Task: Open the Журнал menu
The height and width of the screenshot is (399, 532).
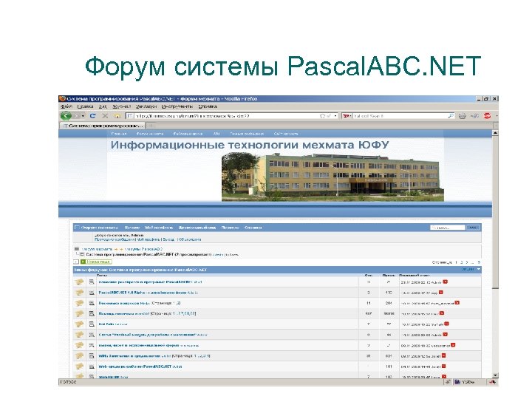Action: (x=121, y=106)
